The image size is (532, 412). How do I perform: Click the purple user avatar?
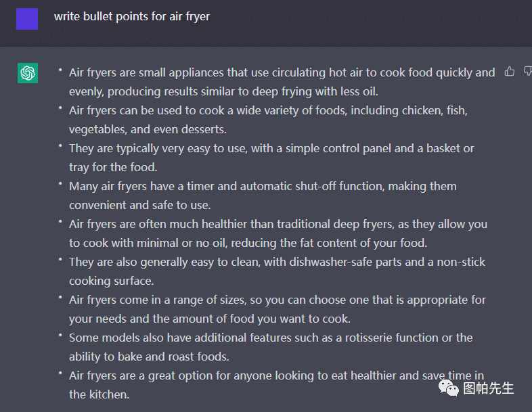[x=27, y=19]
